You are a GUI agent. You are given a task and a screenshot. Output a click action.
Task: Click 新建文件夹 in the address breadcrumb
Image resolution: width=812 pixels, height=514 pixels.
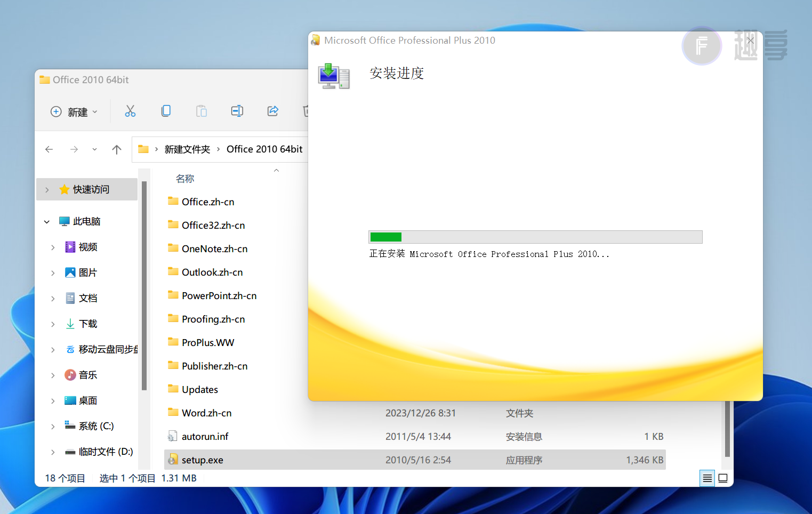coord(187,149)
